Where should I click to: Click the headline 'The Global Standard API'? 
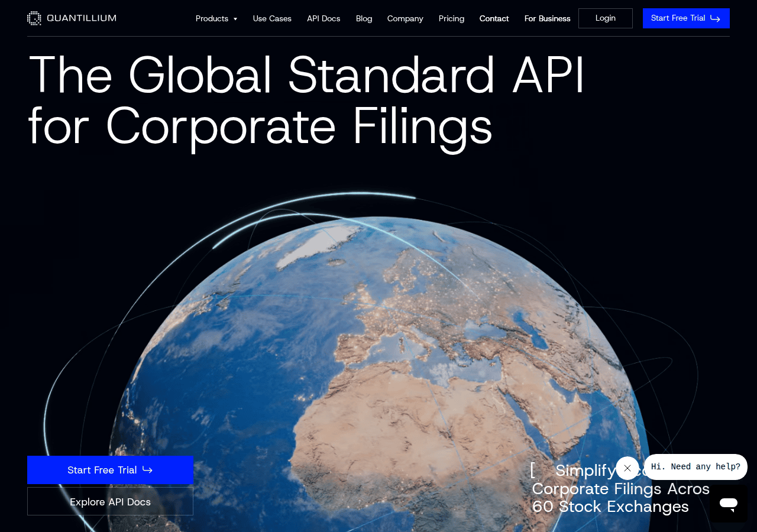306,75
